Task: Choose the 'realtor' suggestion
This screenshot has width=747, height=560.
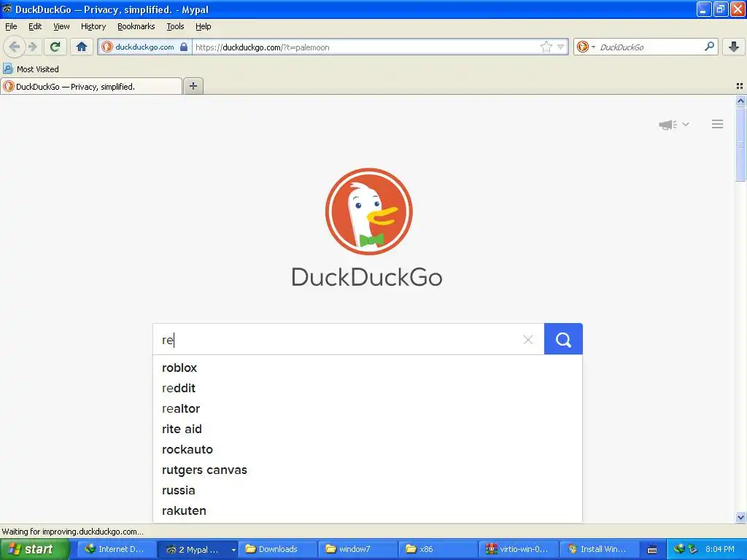Action: tap(368, 408)
